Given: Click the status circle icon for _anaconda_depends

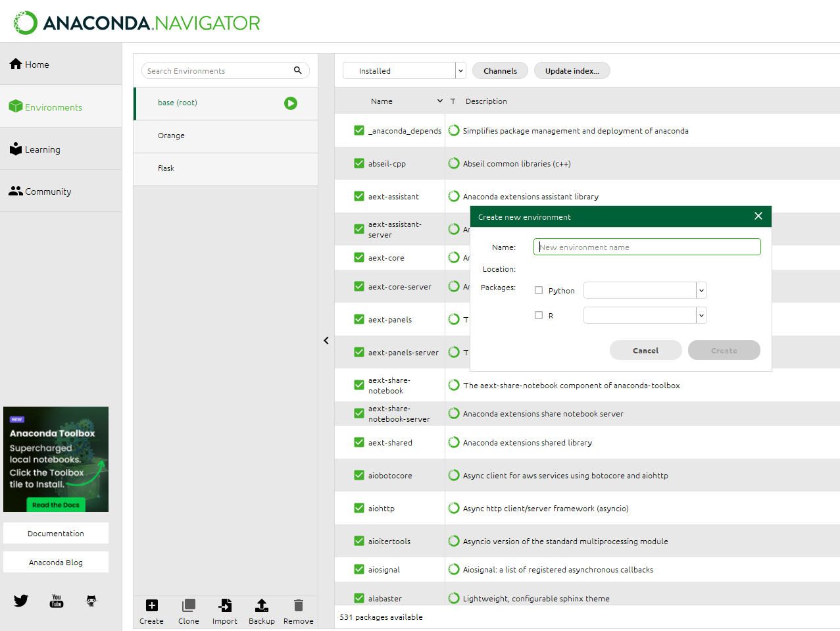Looking at the screenshot, I should coord(454,130).
